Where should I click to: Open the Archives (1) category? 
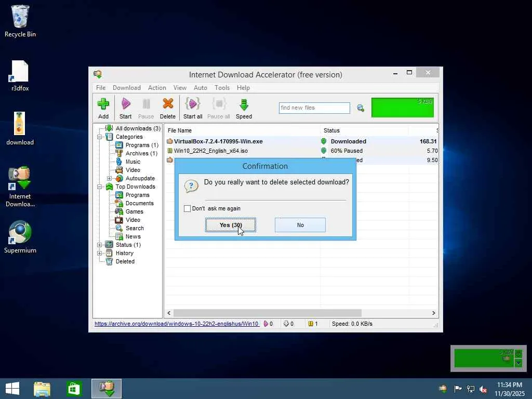(141, 153)
